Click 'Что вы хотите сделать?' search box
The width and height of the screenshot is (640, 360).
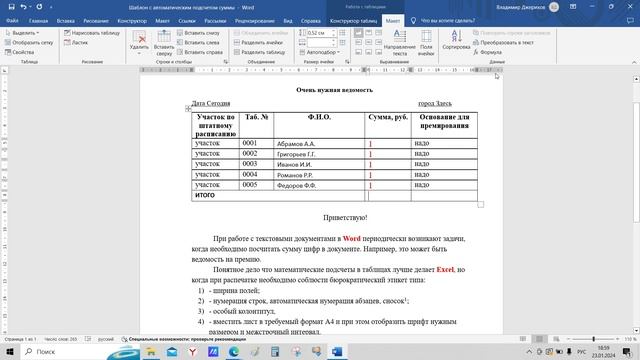tap(442, 20)
